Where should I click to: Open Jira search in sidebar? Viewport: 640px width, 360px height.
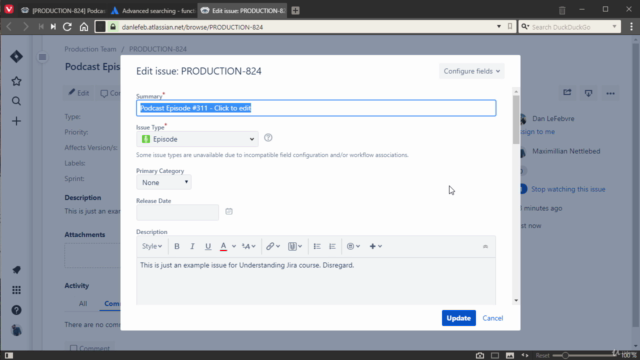pos(16,101)
